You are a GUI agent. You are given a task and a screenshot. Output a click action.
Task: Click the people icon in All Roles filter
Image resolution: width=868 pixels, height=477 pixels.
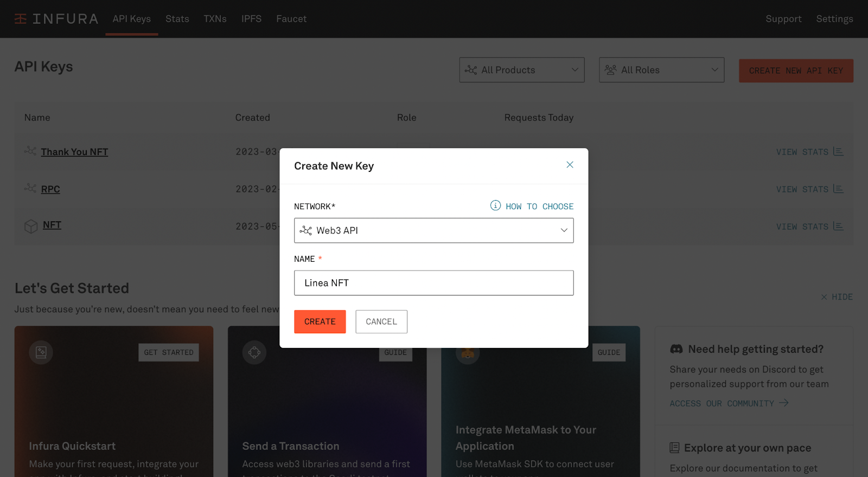(x=611, y=70)
